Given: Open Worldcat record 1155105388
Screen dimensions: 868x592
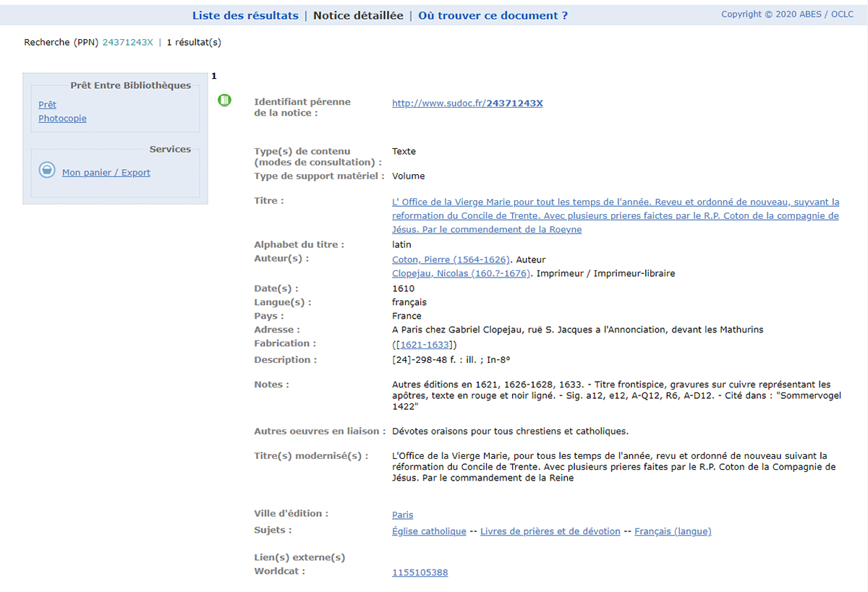Looking at the screenshot, I should (x=420, y=572).
